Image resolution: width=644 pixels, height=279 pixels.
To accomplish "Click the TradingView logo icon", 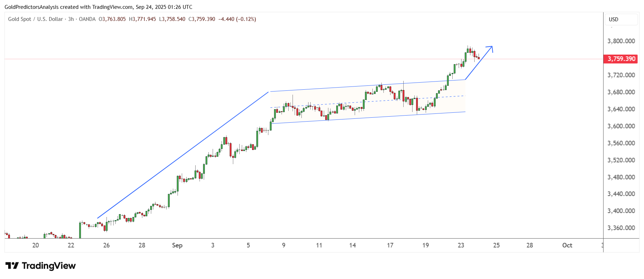I will 12,266.
